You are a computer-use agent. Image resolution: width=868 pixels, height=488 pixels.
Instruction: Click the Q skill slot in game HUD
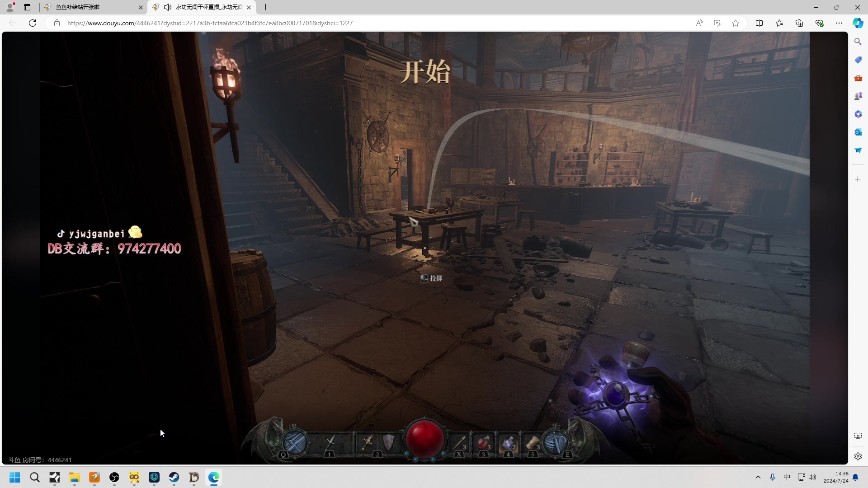pos(295,442)
